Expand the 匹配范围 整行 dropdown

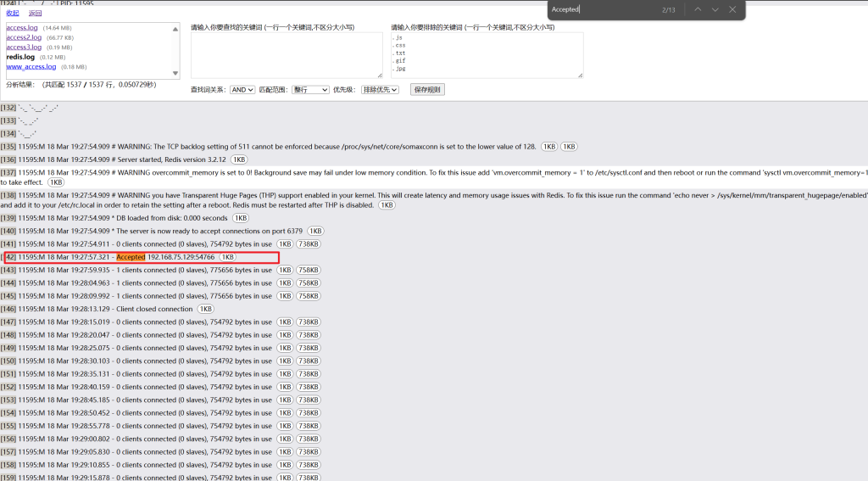(x=310, y=89)
